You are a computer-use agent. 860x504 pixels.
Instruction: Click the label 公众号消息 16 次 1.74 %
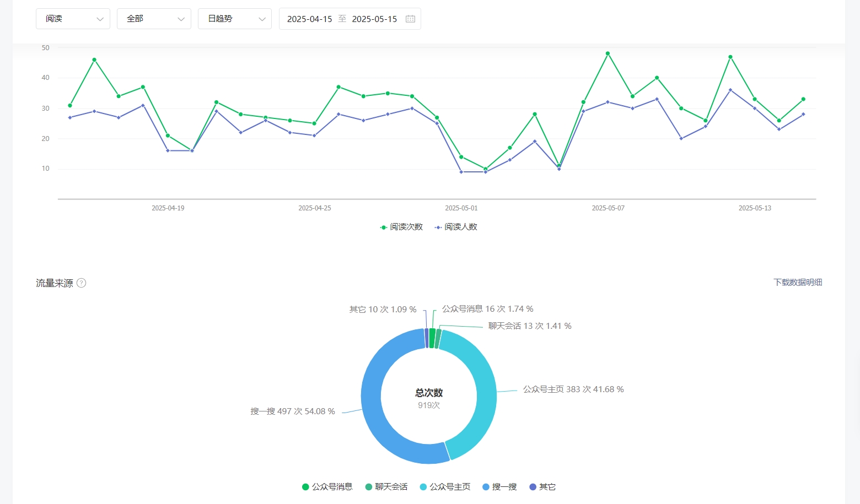pos(487,309)
